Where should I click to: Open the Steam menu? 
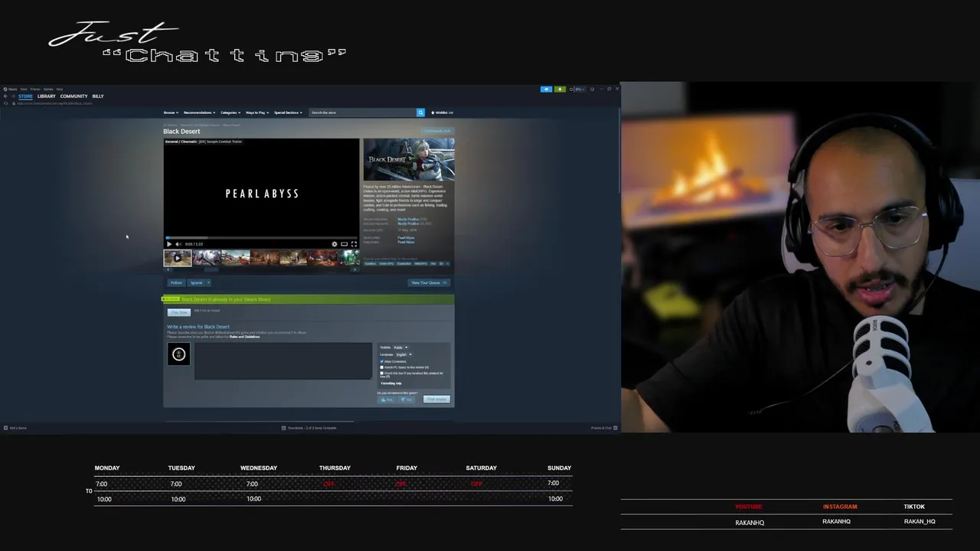(12, 89)
